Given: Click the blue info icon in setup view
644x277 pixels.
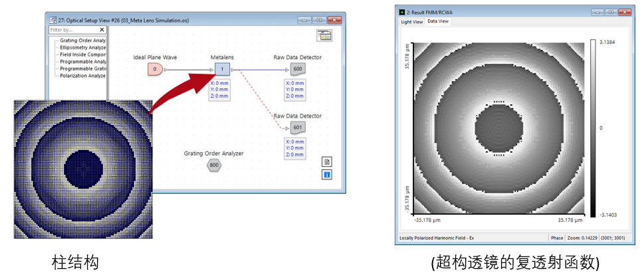Looking at the screenshot, I should pyautogui.click(x=327, y=175).
